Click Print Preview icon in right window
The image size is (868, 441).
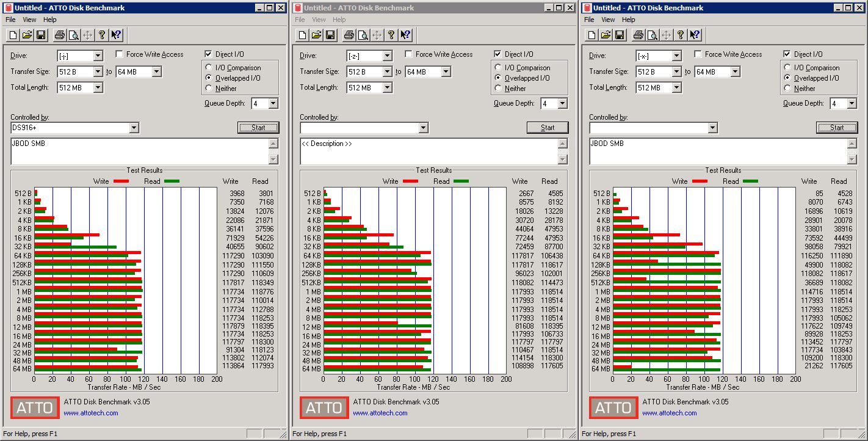click(653, 35)
